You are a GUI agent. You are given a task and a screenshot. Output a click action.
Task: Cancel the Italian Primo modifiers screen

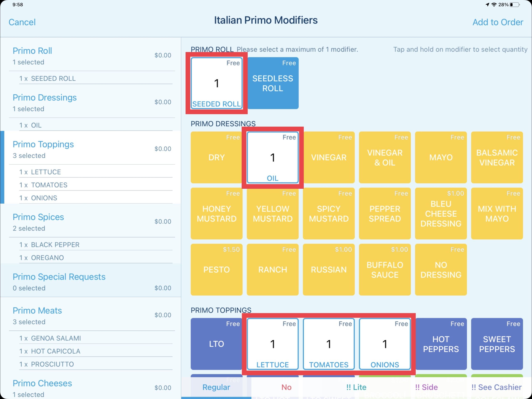(22, 22)
